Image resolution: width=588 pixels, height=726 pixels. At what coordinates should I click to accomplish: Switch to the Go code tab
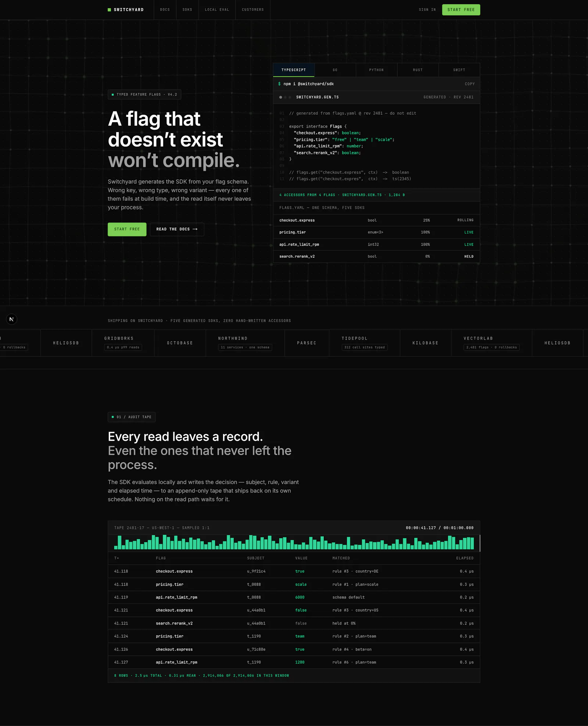[x=335, y=70]
